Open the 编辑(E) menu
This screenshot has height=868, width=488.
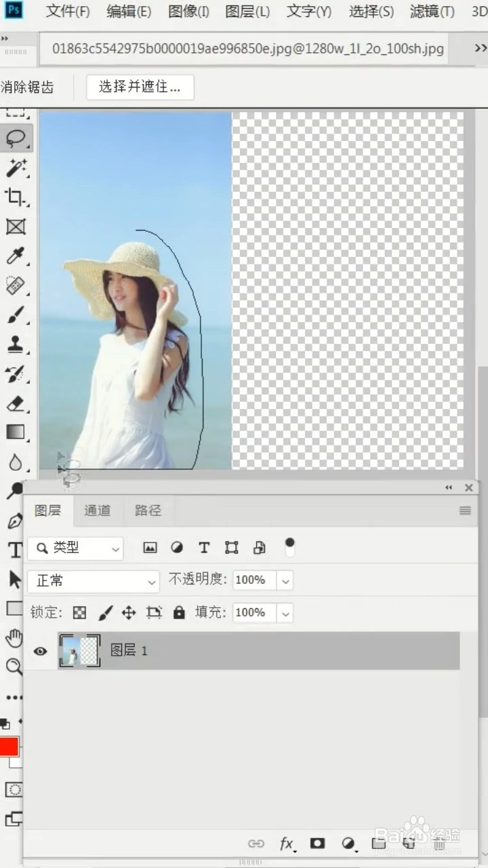(129, 12)
